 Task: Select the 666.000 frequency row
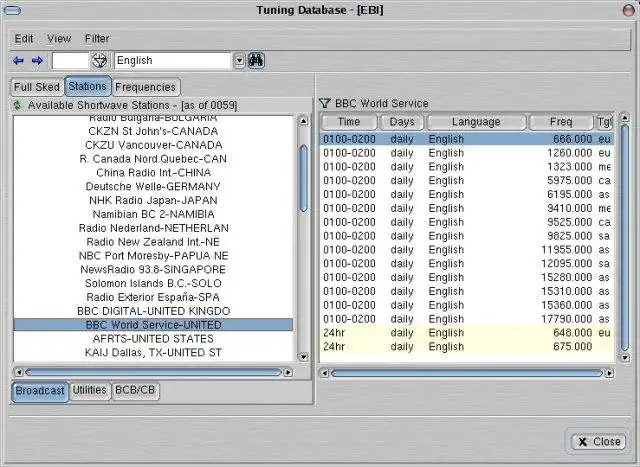[467, 140]
